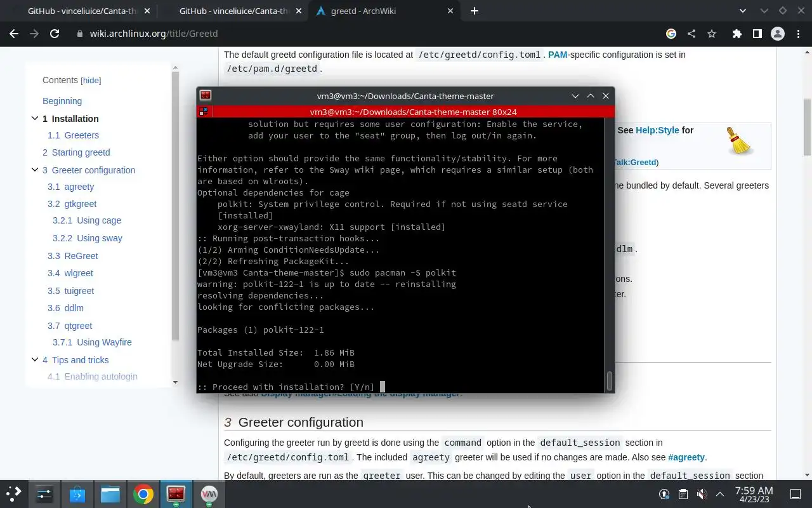
Task: Open the #agreety anchor link
Action: coord(686,457)
